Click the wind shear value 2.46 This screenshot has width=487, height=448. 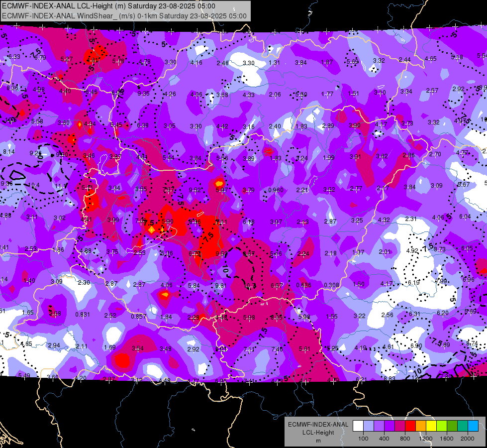(x=222, y=63)
